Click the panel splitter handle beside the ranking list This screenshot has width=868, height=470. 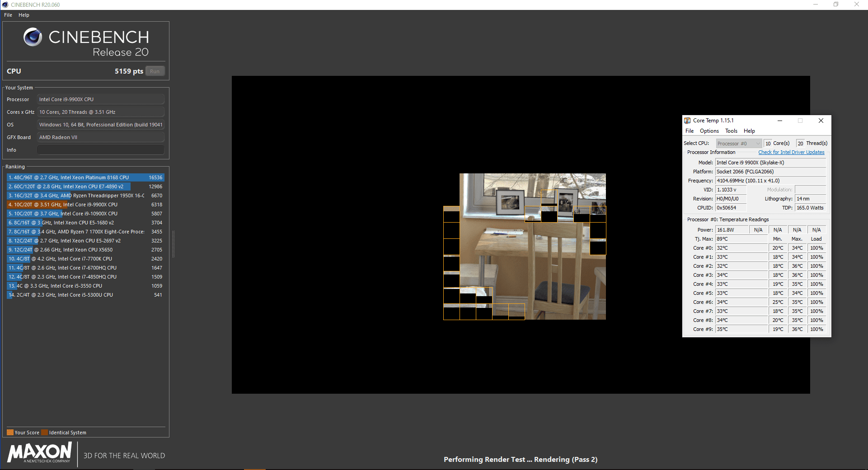173,244
